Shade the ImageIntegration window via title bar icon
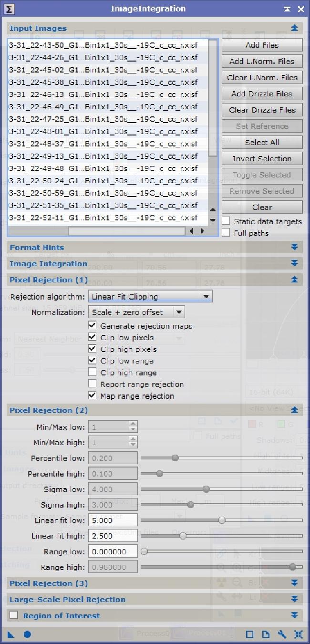The width and height of the screenshot is (310, 644). (287, 9)
